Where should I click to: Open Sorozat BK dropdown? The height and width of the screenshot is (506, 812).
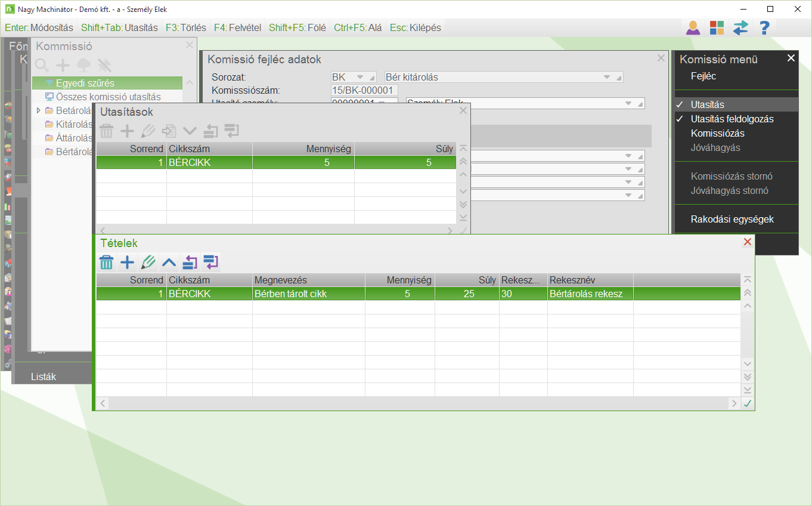coord(359,77)
